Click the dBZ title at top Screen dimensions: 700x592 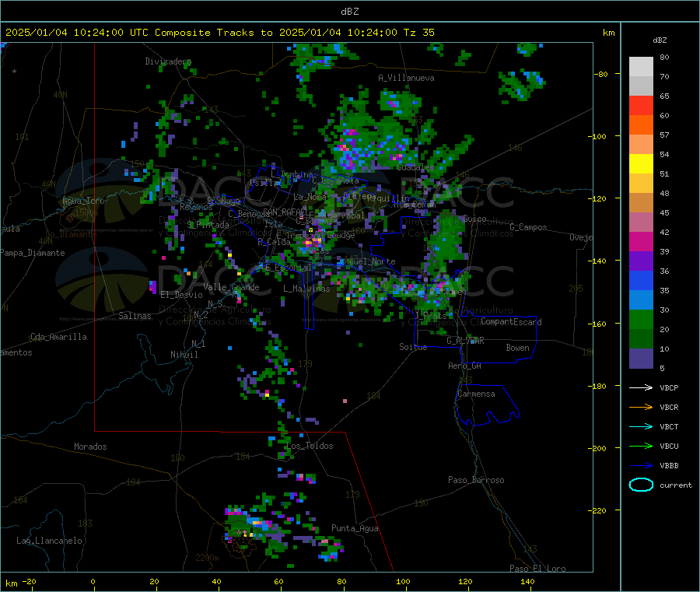[x=349, y=12]
